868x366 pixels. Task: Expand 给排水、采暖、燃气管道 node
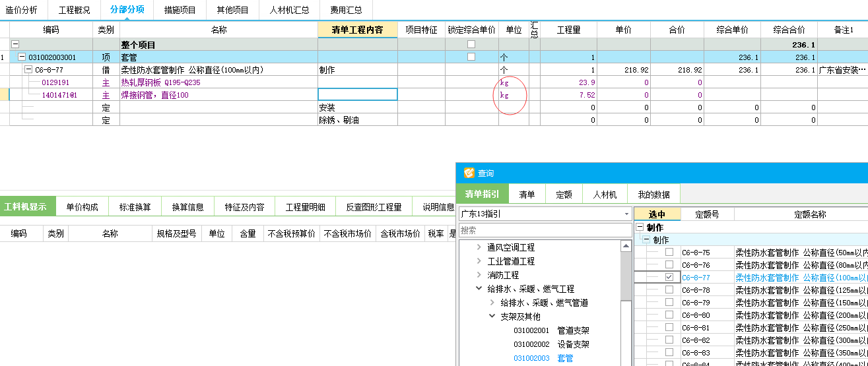(492, 303)
